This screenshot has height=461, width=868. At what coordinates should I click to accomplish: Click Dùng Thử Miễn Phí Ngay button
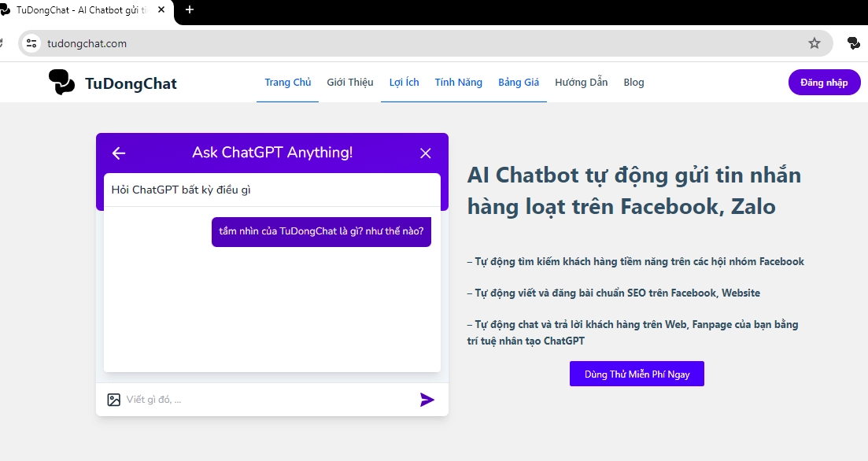[x=637, y=374]
